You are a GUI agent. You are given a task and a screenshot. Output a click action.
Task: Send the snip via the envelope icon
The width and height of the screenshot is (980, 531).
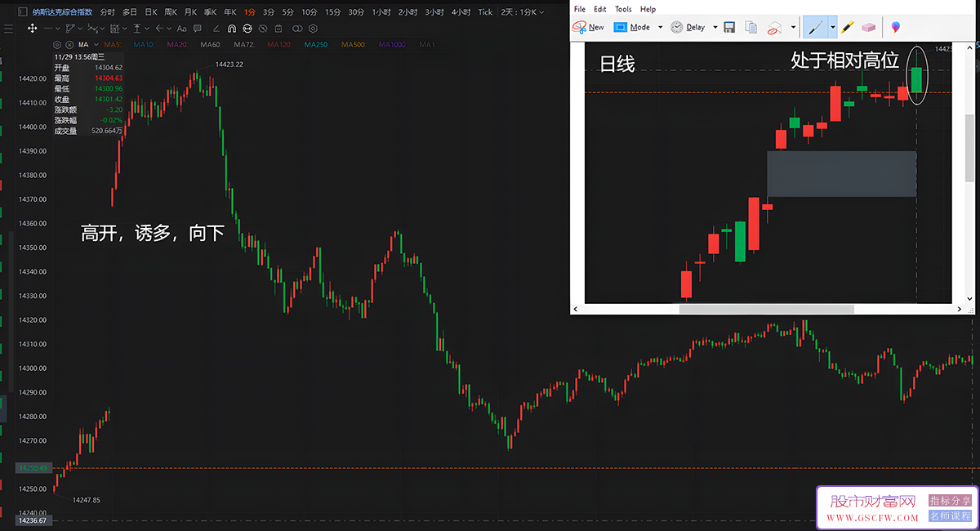click(774, 27)
